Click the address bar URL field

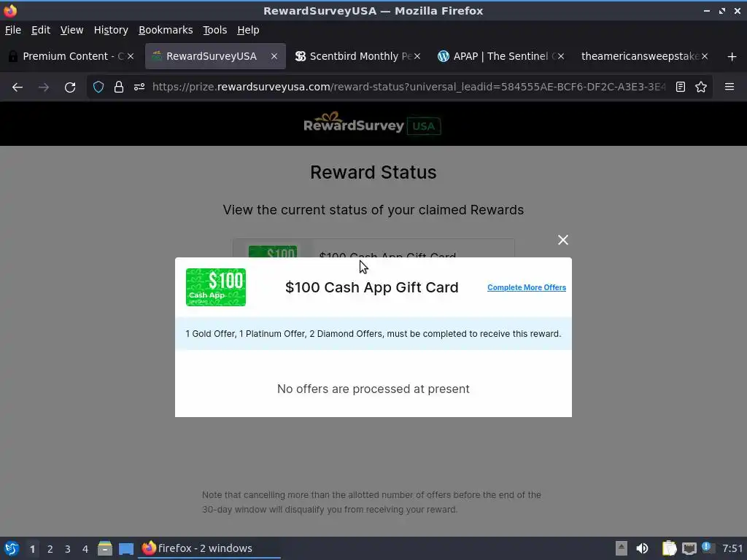click(x=409, y=87)
